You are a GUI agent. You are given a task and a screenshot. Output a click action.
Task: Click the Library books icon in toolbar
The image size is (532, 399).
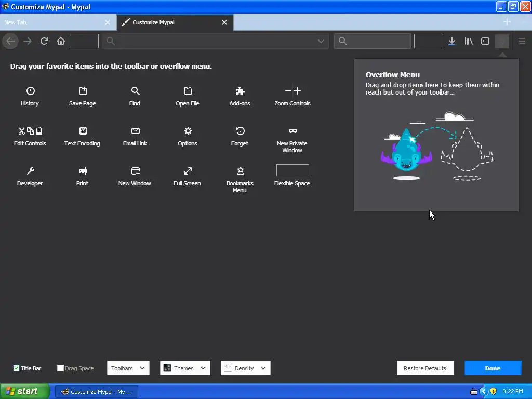[469, 42]
